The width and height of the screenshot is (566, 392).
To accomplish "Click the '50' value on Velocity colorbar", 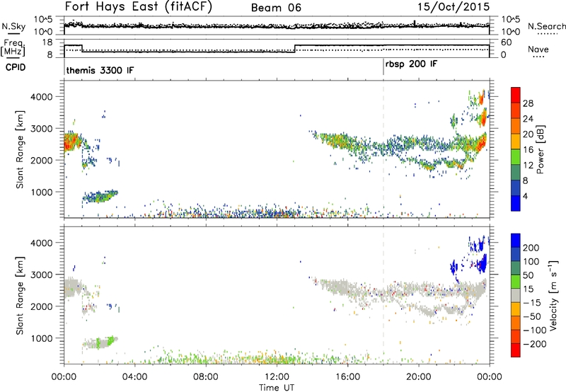I will [528, 275].
